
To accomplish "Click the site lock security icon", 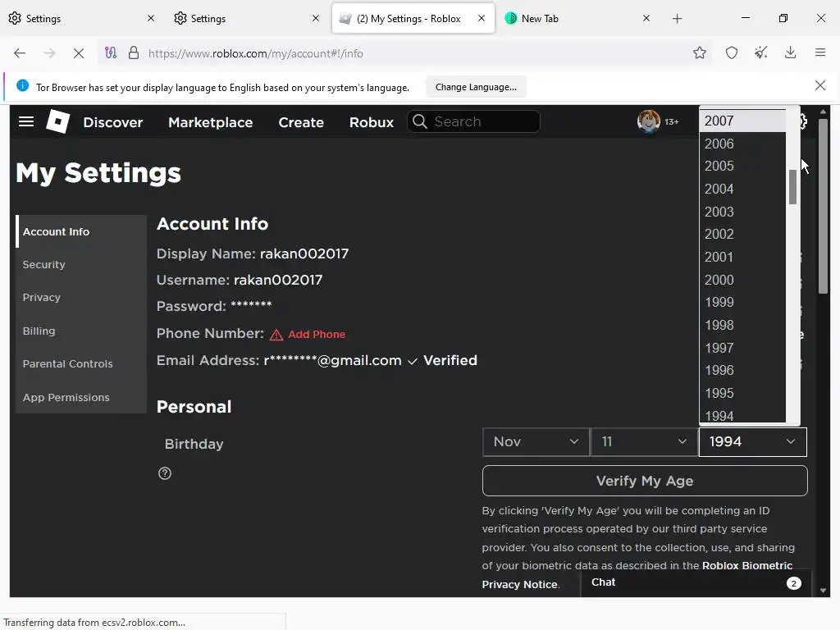I will (134, 52).
